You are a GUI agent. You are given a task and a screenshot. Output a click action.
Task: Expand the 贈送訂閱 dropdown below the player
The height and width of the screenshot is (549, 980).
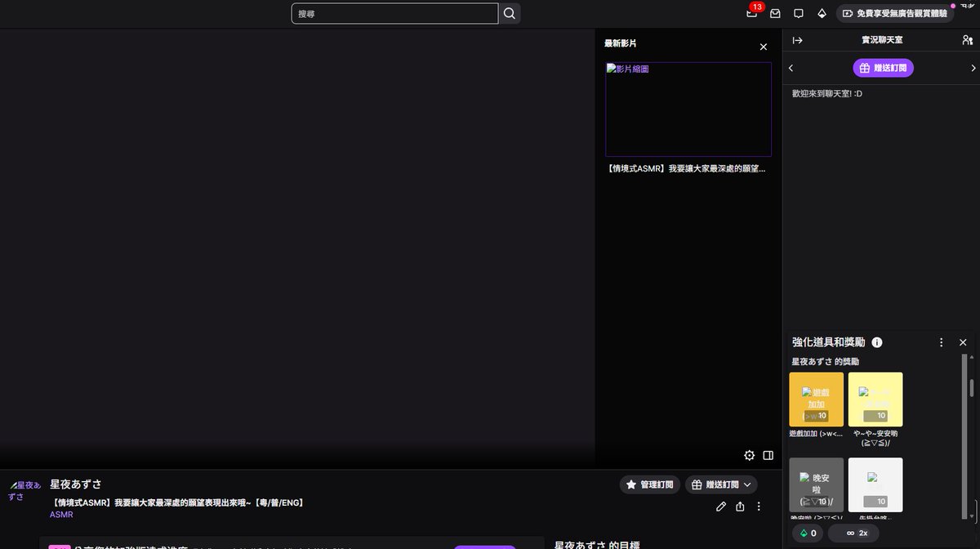coord(721,484)
